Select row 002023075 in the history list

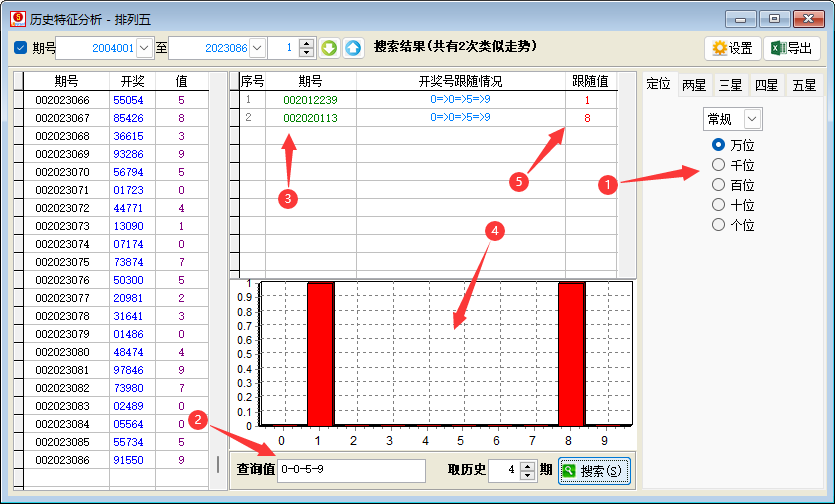coord(116,262)
